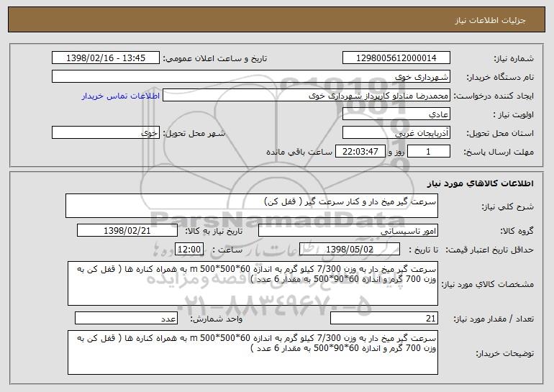Select the priority field عادي
Screen dimensions: 554x392
click(396, 114)
